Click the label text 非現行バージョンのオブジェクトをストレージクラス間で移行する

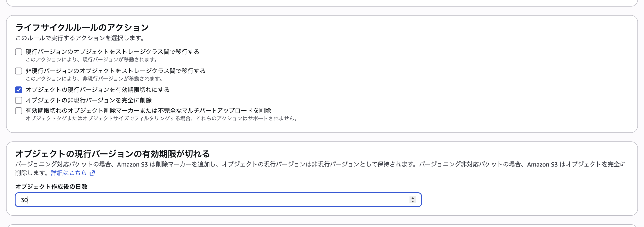click(115, 71)
